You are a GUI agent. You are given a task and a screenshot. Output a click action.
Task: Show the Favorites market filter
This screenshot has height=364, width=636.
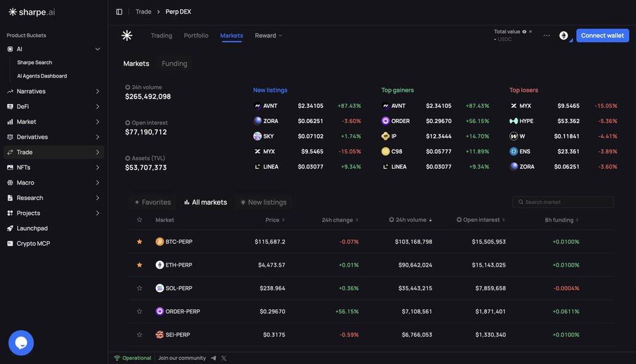pyautogui.click(x=152, y=202)
